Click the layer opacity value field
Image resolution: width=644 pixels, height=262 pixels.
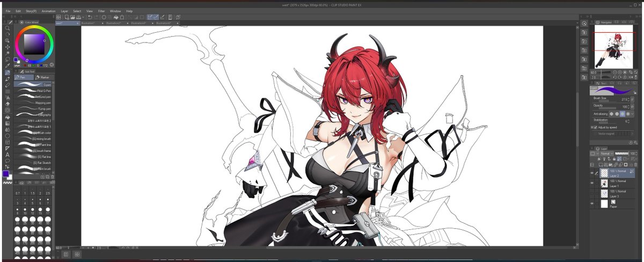633,154
